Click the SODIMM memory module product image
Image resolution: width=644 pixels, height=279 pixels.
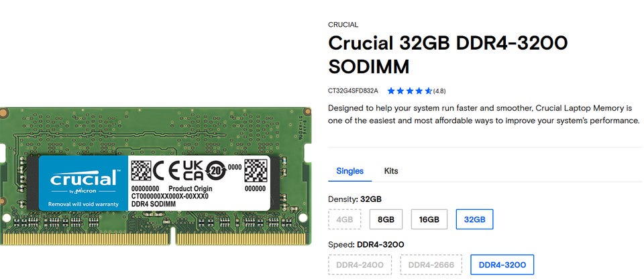(x=157, y=176)
